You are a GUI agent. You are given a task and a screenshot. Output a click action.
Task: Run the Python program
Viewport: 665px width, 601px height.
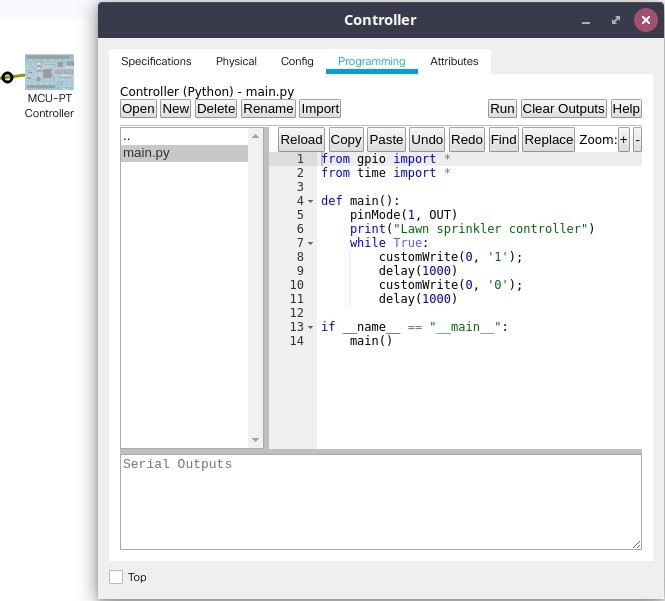point(502,109)
